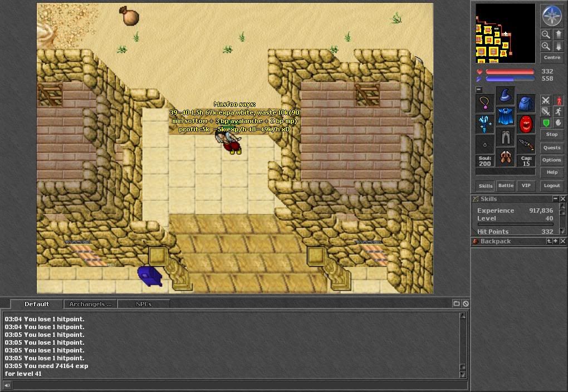Open the ignore list icon in chat bar

coord(466,303)
